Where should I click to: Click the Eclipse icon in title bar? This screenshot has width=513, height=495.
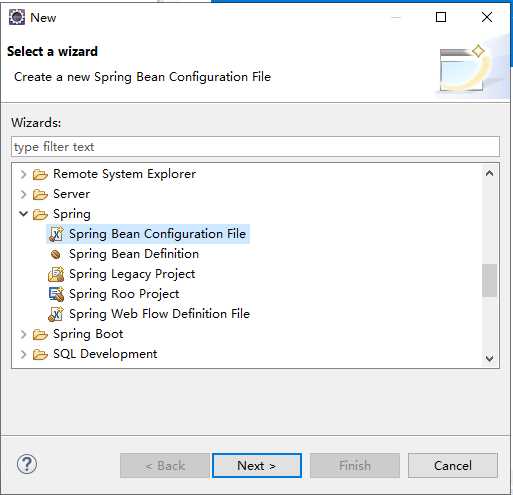[x=17, y=17]
